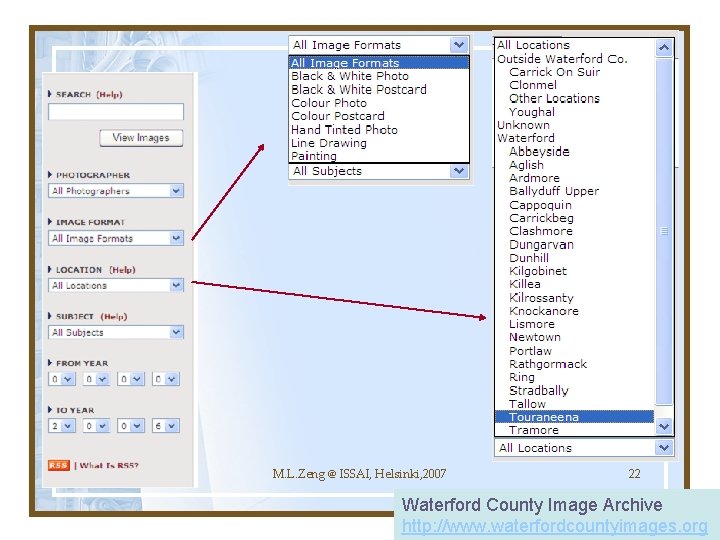Open the What Is RSS? link

[x=109, y=466]
